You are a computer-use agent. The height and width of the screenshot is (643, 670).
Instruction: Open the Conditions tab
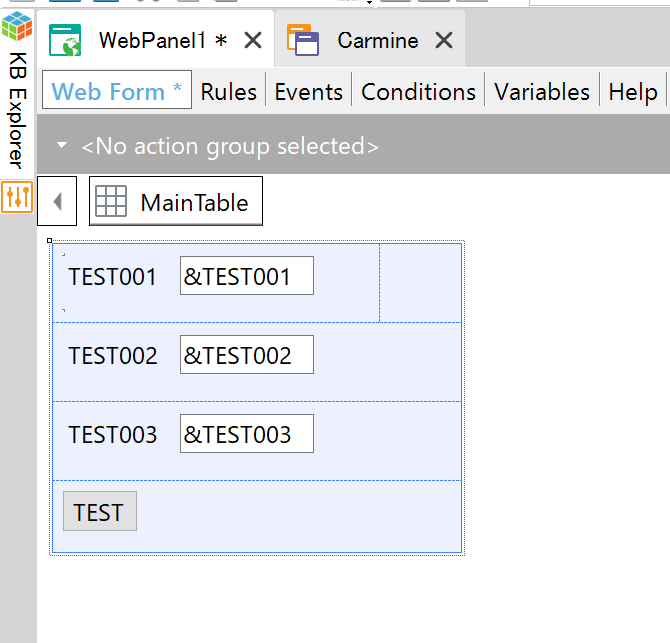click(418, 92)
